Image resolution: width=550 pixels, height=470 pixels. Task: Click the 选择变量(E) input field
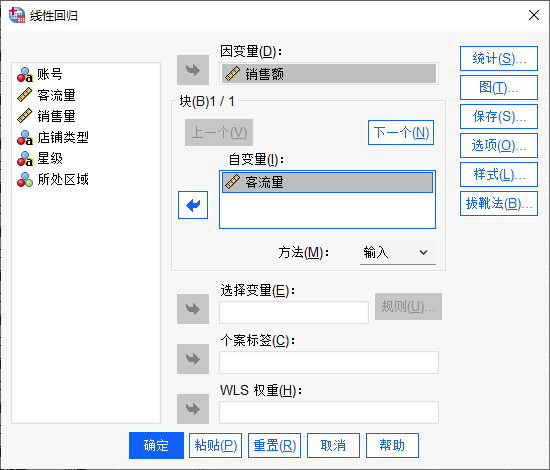click(x=294, y=312)
